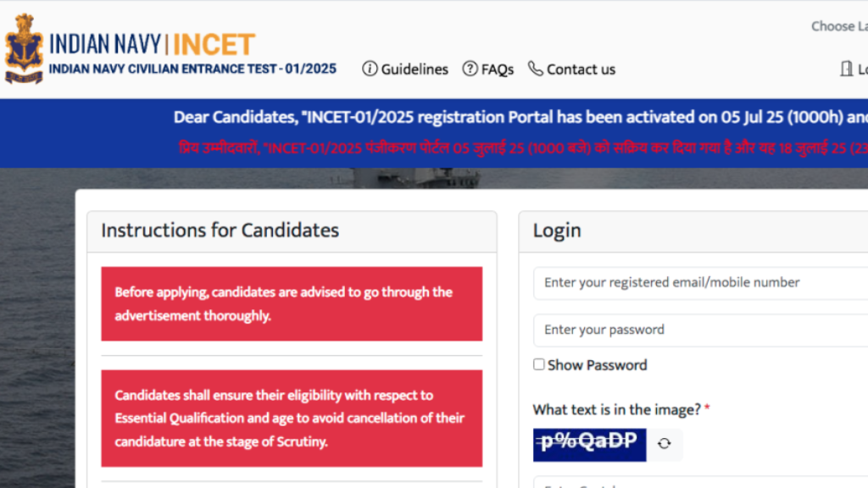The image size is (868, 488).
Task: Focus the Enter your password field
Action: coord(700,330)
